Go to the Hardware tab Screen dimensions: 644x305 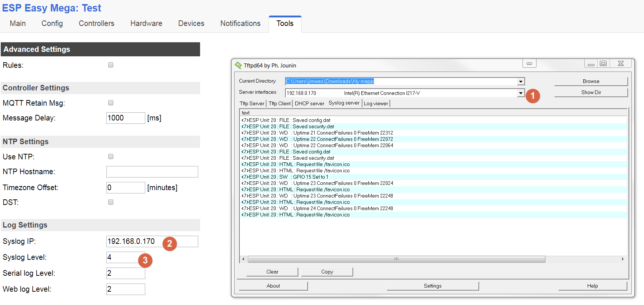[146, 23]
